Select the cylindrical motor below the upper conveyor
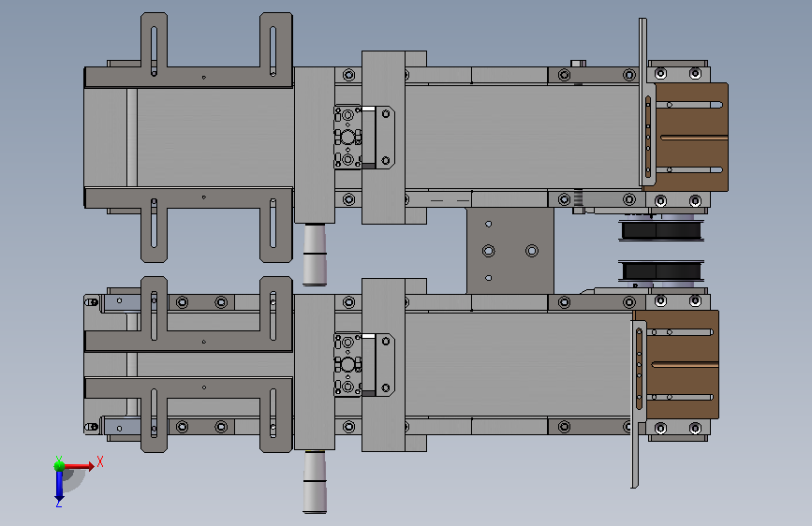This screenshot has width=812, height=526. click(315, 255)
